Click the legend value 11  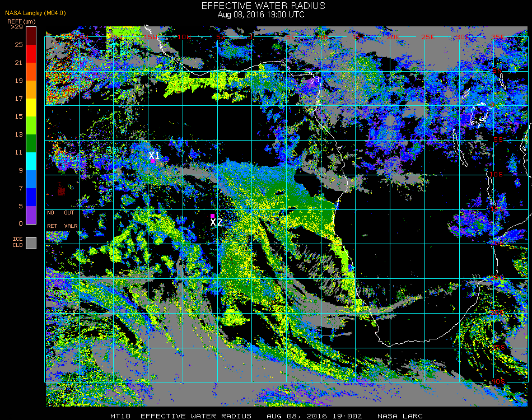18,153
